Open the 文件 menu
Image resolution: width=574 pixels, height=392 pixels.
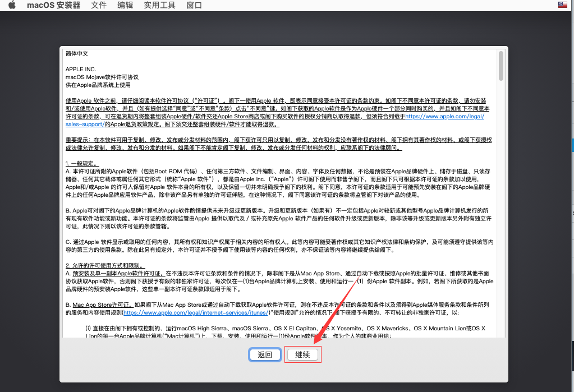[99, 5]
